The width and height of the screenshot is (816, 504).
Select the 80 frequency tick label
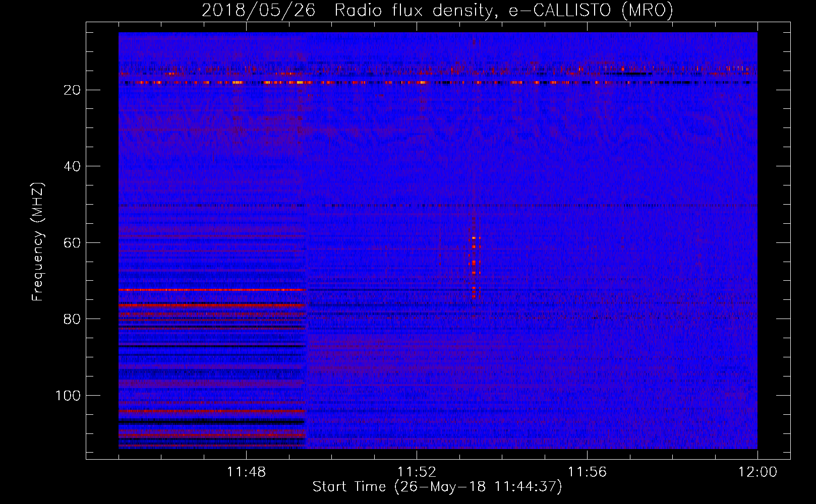72,320
